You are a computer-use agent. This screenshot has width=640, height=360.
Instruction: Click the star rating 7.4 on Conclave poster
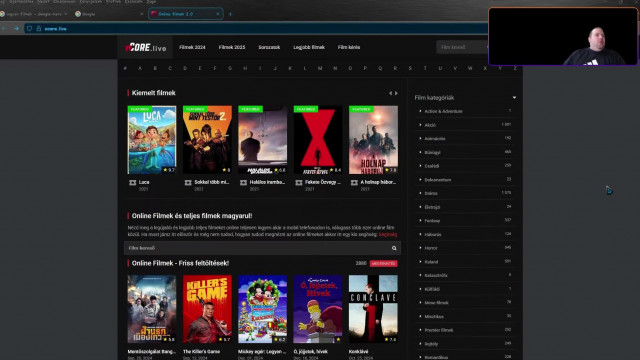pyautogui.click(x=390, y=339)
